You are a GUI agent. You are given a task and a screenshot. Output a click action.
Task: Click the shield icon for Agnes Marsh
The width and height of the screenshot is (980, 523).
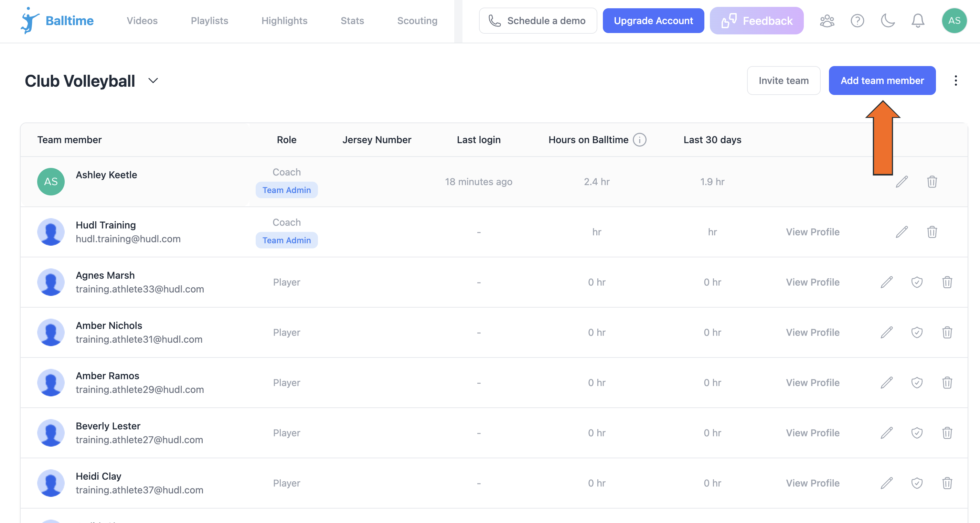click(917, 282)
